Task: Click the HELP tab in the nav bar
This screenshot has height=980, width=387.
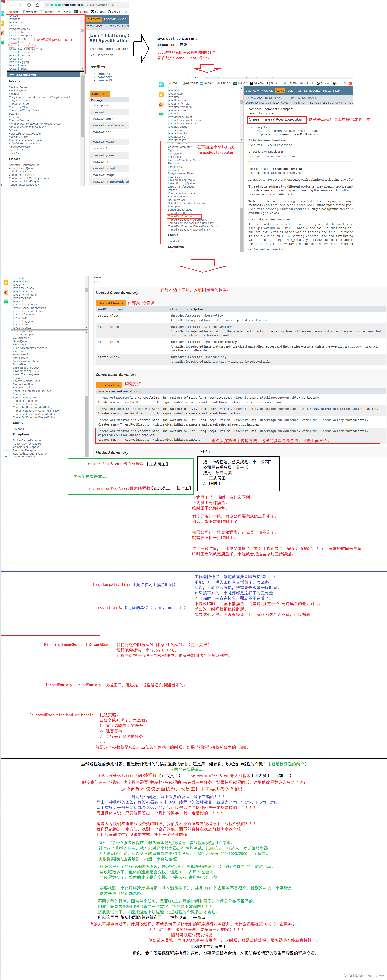Action: pyautogui.click(x=336, y=90)
